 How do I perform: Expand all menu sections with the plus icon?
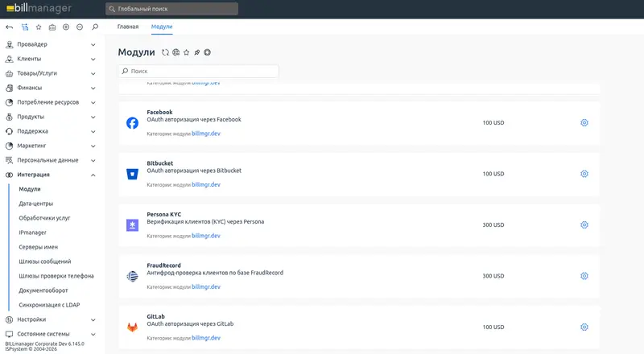pyautogui.click(x=66, y=27)
